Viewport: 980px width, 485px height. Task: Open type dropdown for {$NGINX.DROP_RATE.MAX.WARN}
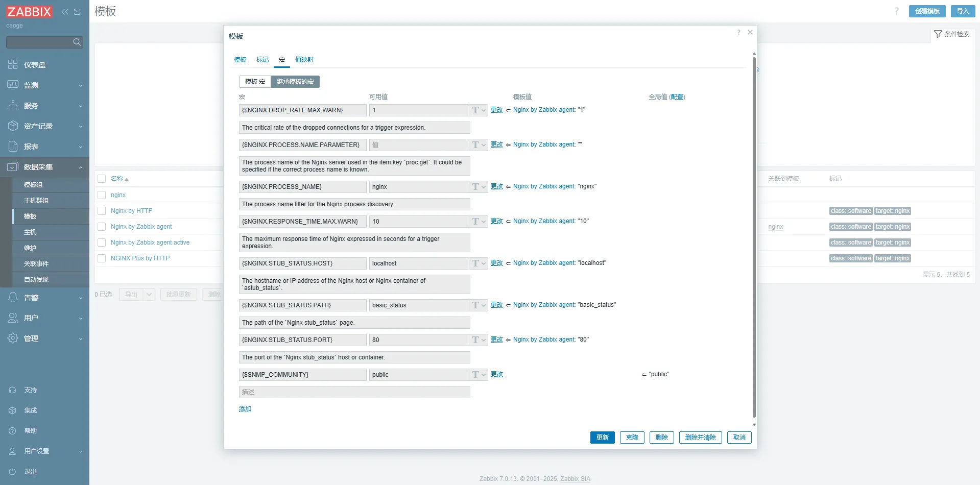point(479,110)
